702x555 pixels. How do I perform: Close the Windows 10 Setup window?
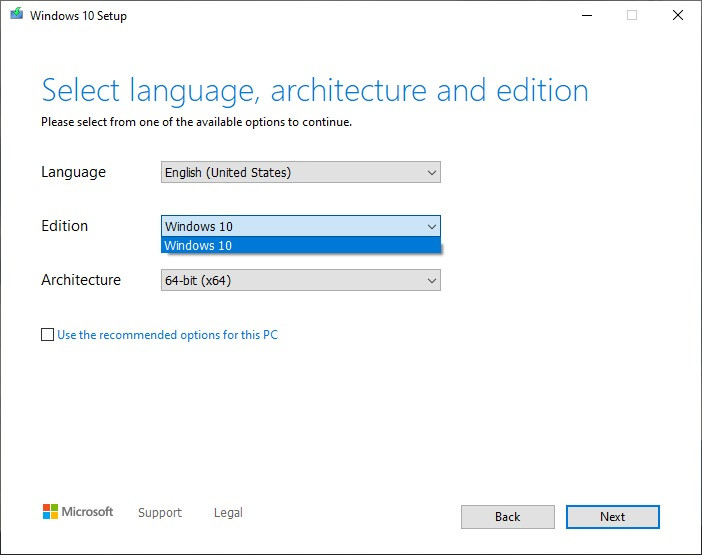click(678, 15)
